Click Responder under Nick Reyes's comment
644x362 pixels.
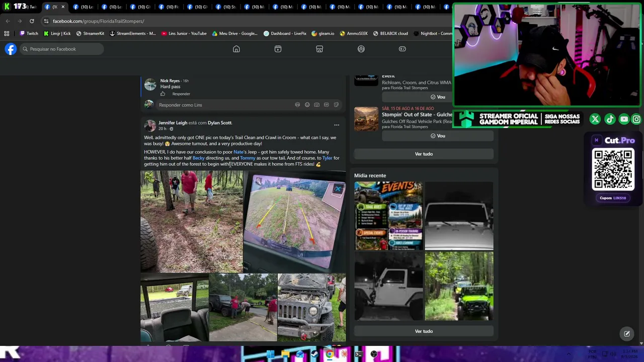[181, 94]
